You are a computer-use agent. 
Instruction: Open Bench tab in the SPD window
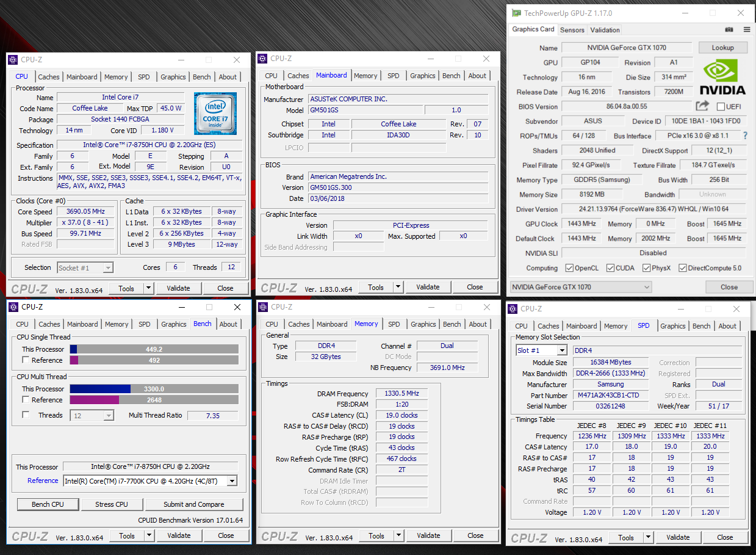pos(701,326)
